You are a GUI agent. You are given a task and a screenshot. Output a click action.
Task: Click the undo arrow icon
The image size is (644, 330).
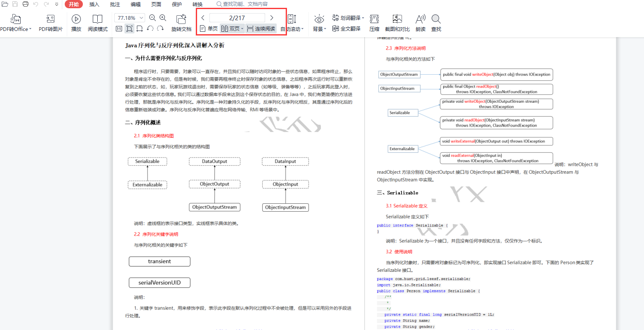point(36,4)
